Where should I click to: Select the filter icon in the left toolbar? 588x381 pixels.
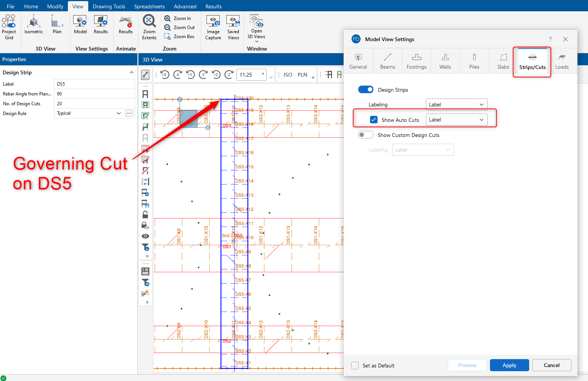[x=145, y=247]
